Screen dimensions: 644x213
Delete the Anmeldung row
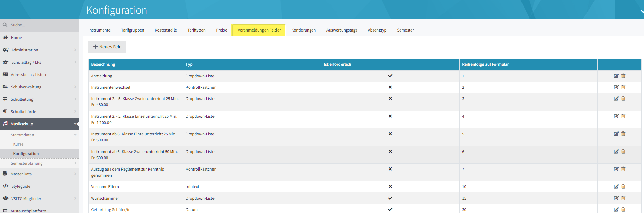click(x=623, y=76)
